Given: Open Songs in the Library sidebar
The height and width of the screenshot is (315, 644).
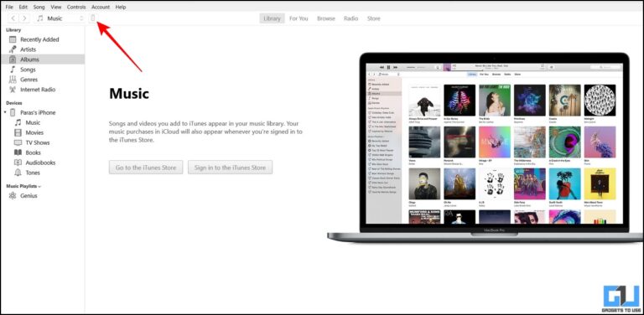Looking at the screenshot, I should pyautogui.click(x=28, y=70).
